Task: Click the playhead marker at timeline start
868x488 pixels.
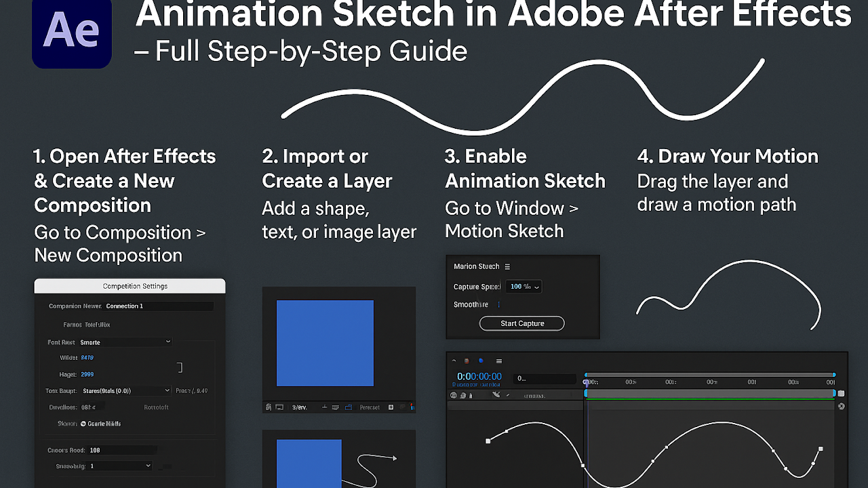Action: point(587,383)
